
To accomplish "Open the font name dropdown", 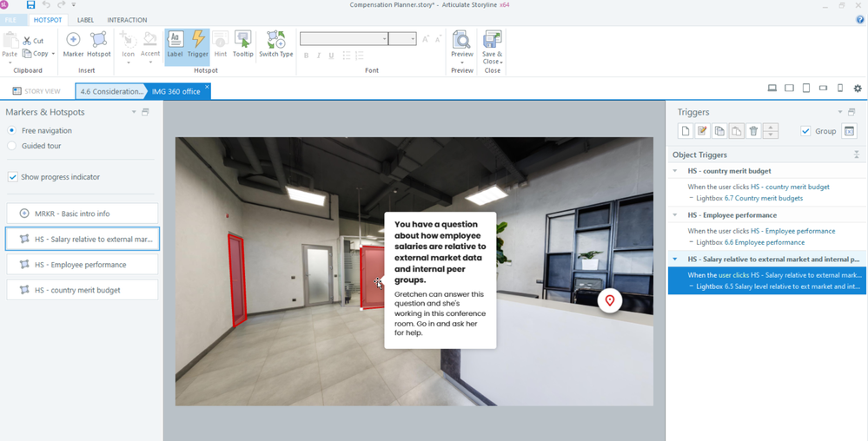I will [x=384, y=39].
